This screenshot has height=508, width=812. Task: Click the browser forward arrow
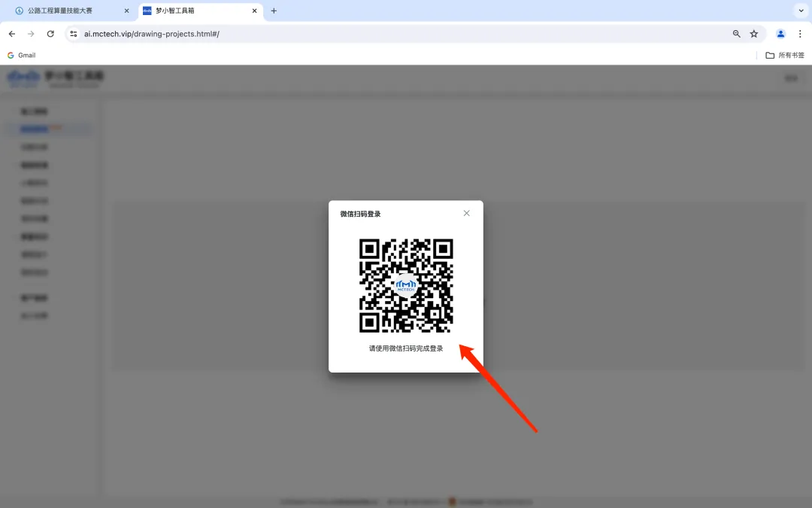pyautogui.click(x=31, y=34)
